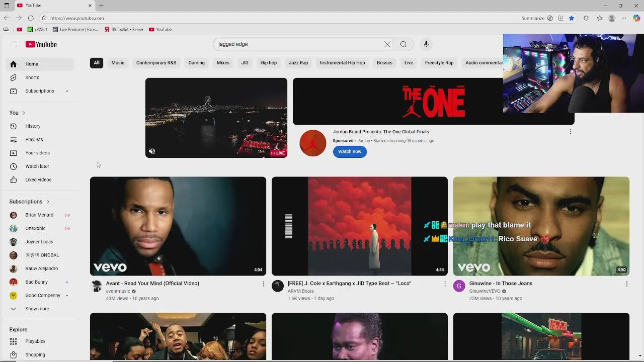Open Playables under Explore
The height and width of the screenshot is (362, 644).
click(x=40, y=341)
